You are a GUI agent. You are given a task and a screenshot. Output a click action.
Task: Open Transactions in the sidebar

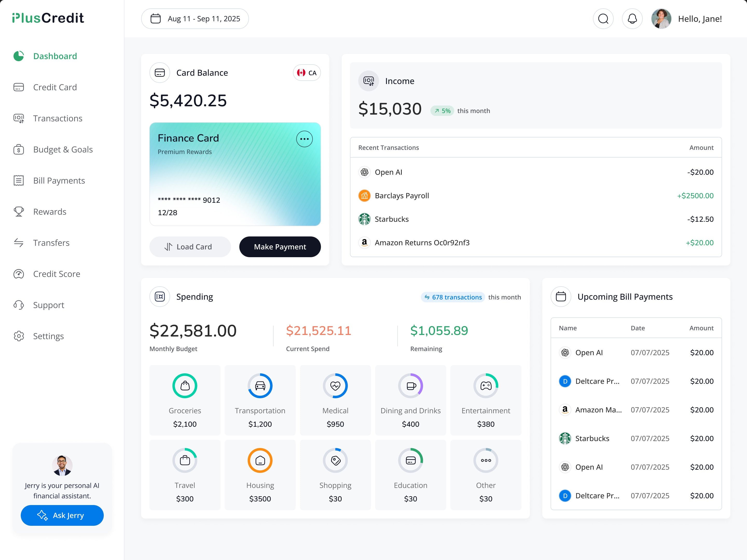point(48,118)
